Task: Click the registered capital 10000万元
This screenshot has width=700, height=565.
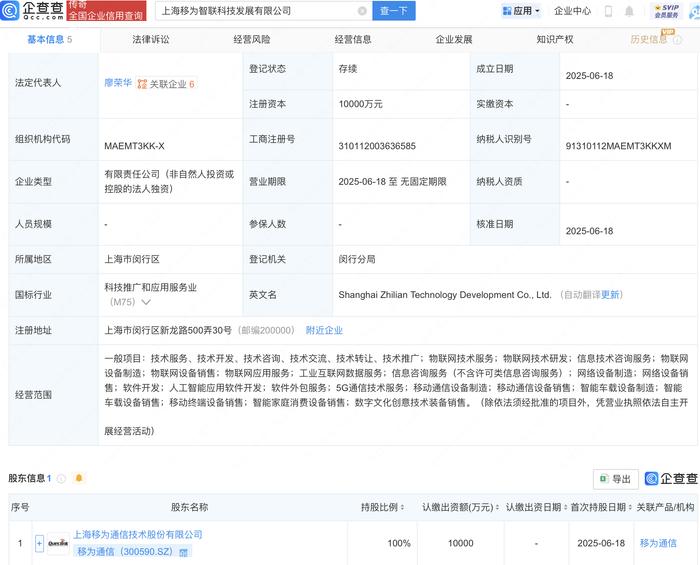Action: (x=360, y=104)
